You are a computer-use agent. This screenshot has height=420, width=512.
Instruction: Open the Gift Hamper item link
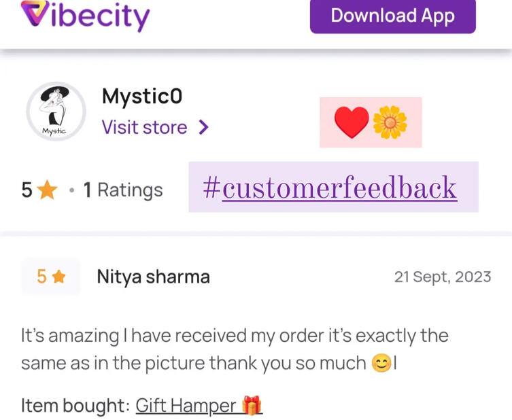pyautogui.click(x=186, y=406)
